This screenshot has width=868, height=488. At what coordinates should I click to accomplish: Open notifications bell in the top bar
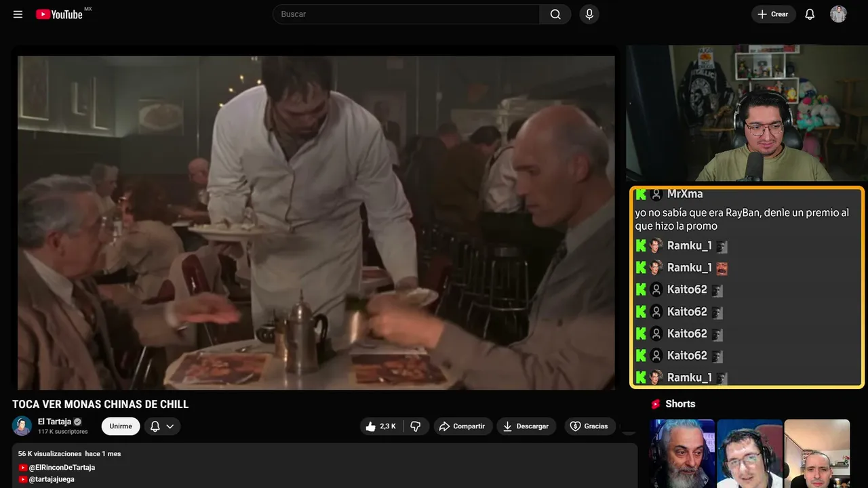[810, 14]
